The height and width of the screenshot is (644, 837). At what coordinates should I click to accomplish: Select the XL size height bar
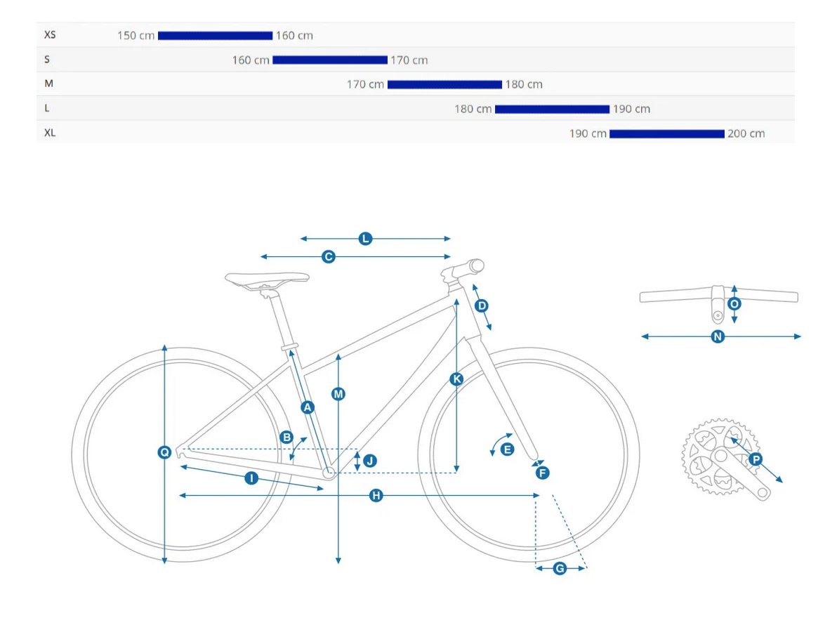tap(666, 133)
